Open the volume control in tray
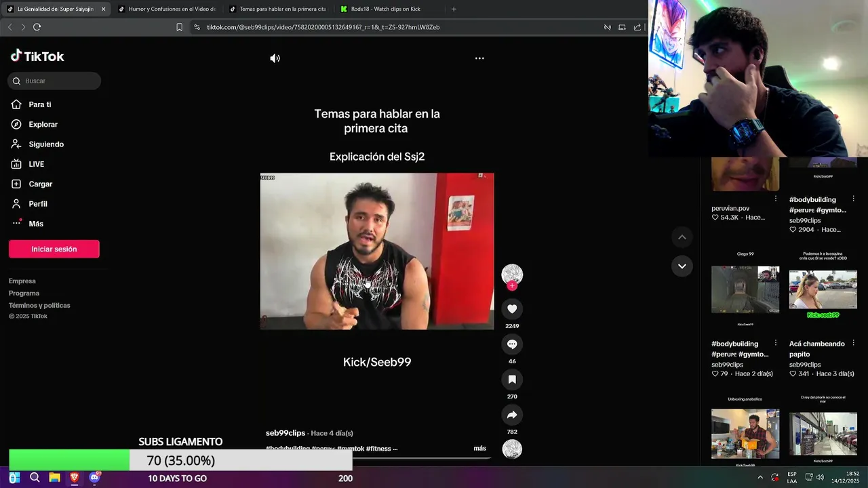Viewport: 868px width, 488px height. click(x=820, y=477)
